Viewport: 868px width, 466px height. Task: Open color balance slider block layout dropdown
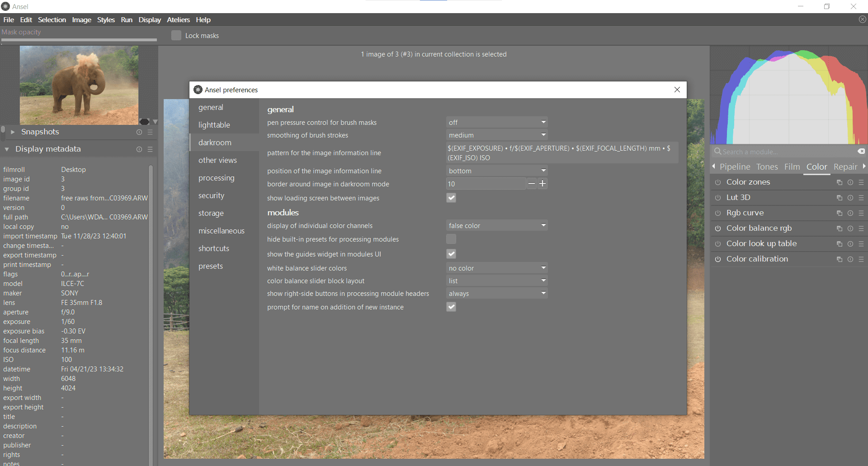click(x=497, y=281)
